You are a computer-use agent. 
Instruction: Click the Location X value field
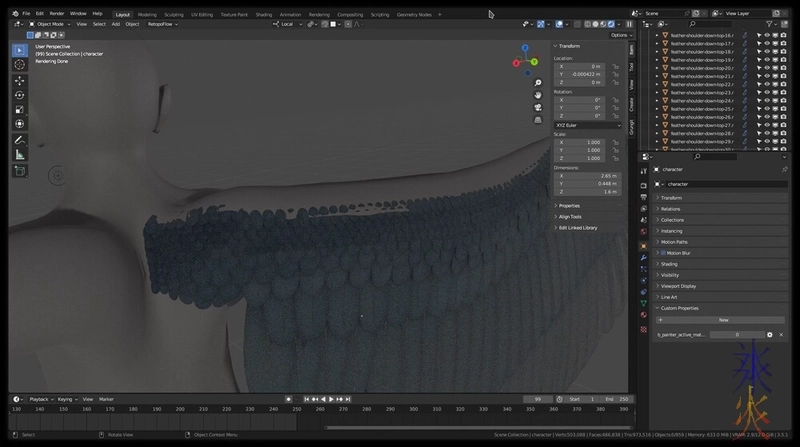click(581, 66)
